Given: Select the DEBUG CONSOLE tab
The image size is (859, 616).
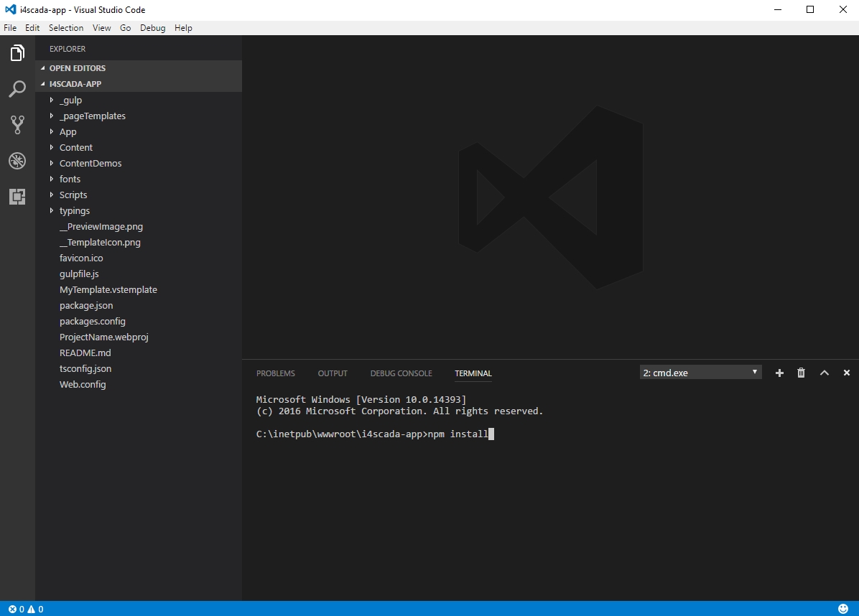Looking at the screenshot, I should click(401, 373).
